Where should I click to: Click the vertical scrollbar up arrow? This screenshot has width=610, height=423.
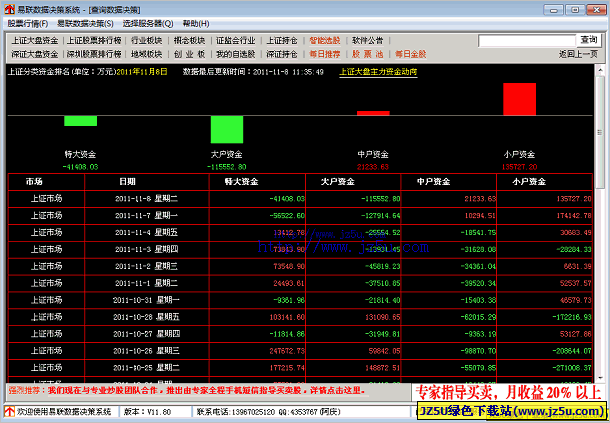click(x=599, y=70)
